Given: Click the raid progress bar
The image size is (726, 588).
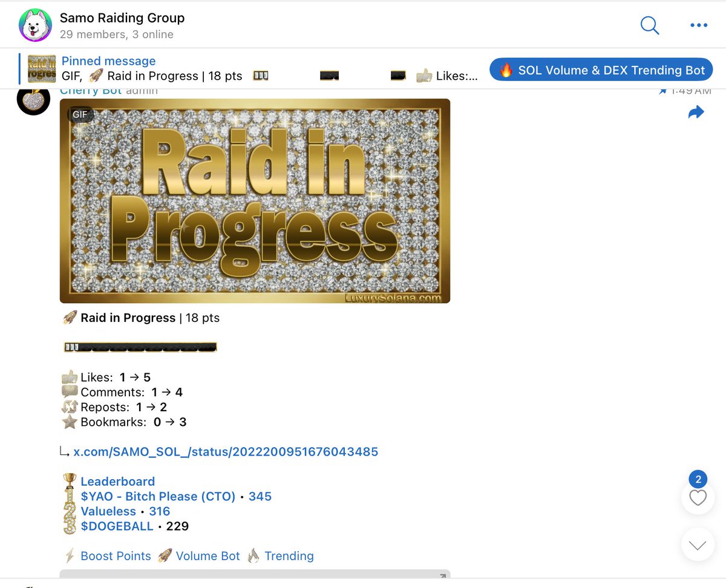Looking at the screenshot, I should point(140,347).
